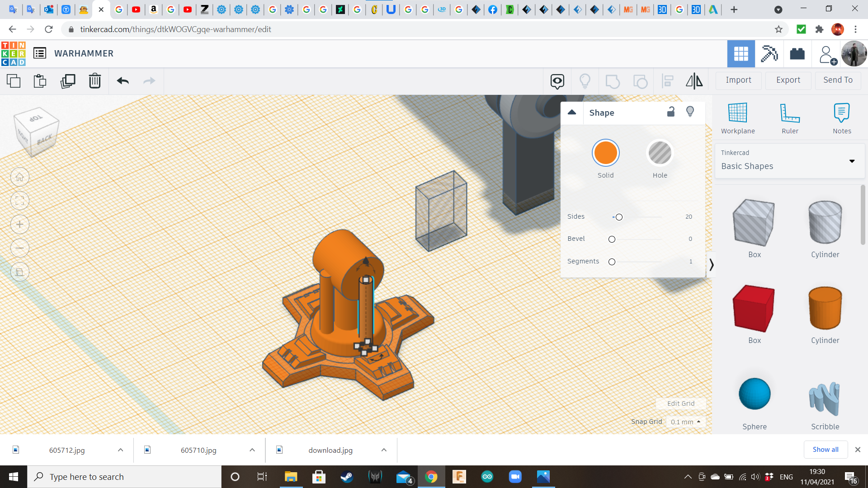Set shape to Hole
The image size is (868, 488).
tap(660, 153)
